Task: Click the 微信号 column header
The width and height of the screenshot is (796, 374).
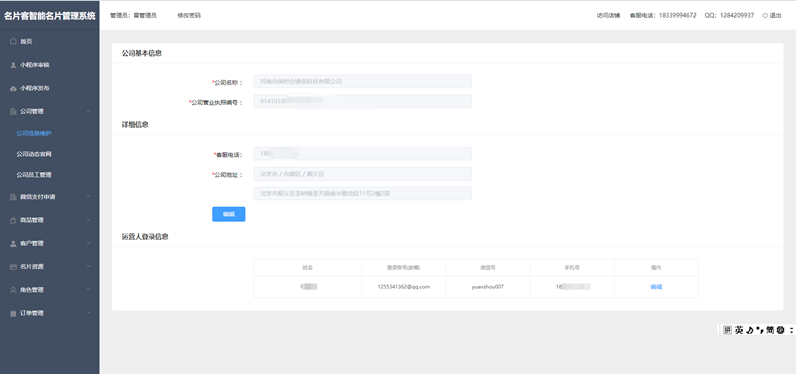Action: coord(487,267)
